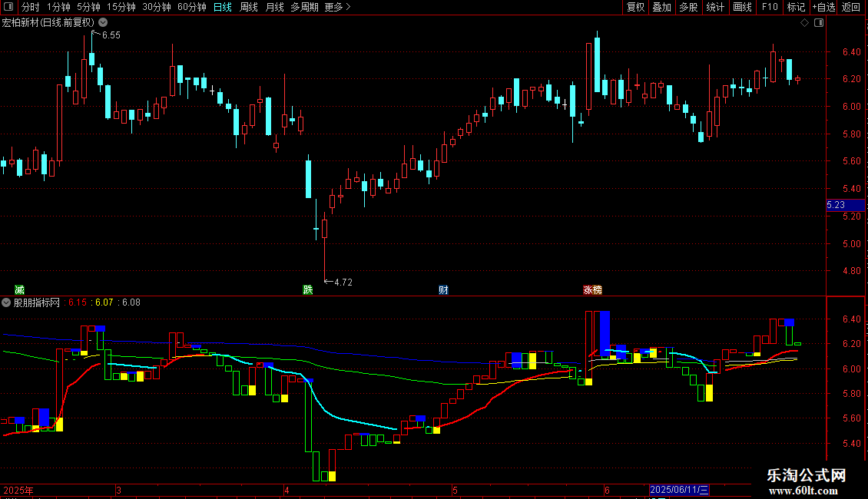Switch to the 月线 monthly chart
The height and width of the screenshot is (499, 868).
point(274,7)
